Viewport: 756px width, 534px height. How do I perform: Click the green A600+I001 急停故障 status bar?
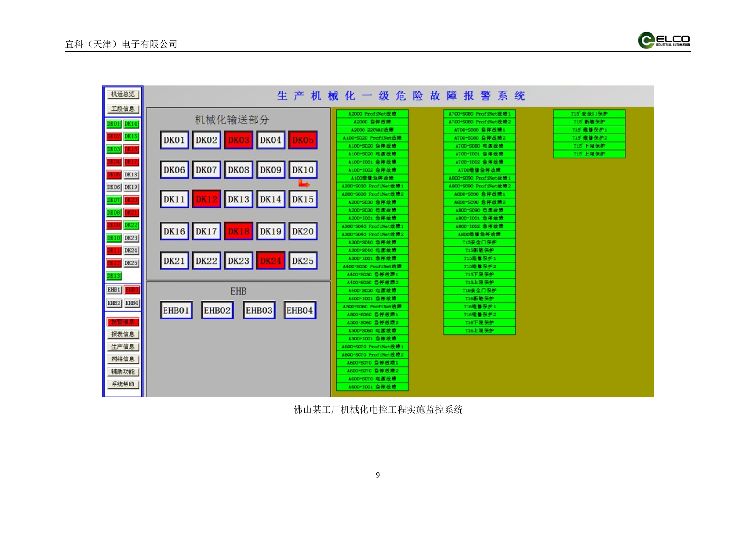pyautogui.click(x=372, y=386)
